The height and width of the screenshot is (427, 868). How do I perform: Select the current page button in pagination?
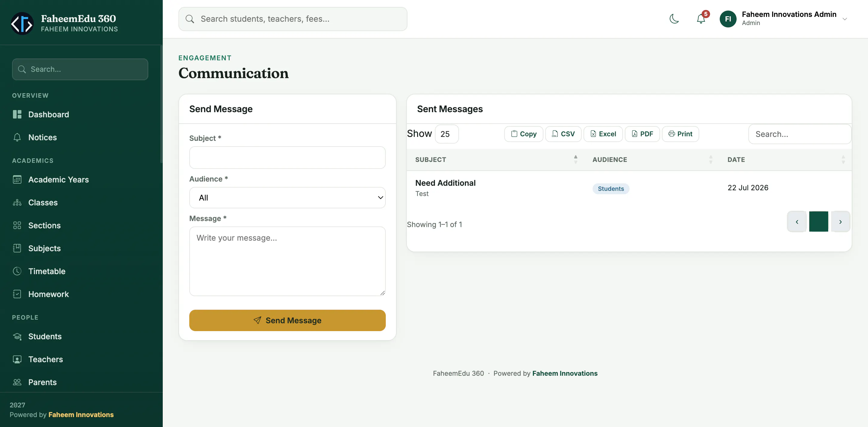[819, 221]
